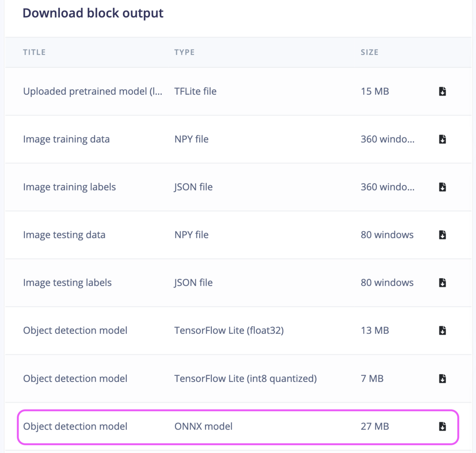Click the Image testing labels title

[x=68, y=283]
